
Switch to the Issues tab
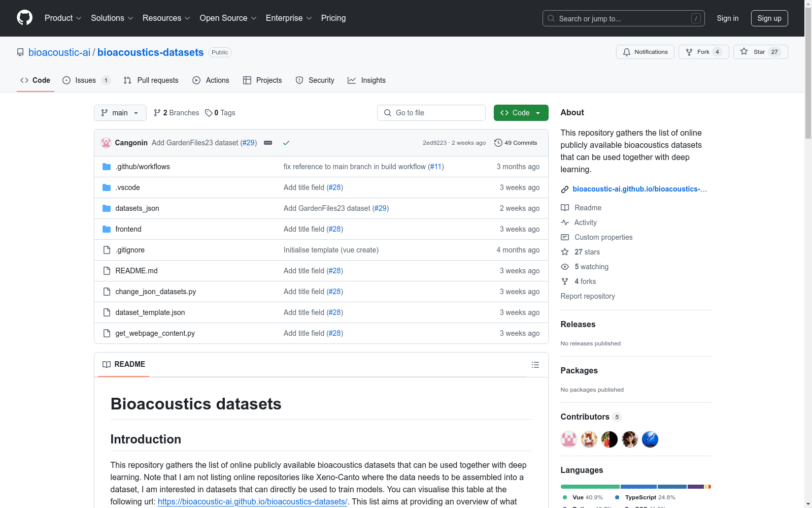(x=86, y=80)
